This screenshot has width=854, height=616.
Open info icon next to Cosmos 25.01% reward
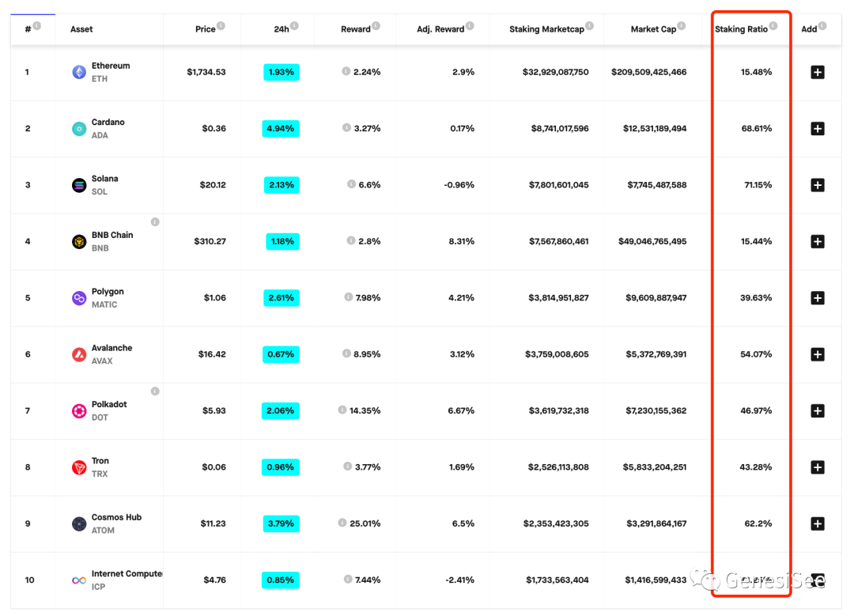click(342, 523)
